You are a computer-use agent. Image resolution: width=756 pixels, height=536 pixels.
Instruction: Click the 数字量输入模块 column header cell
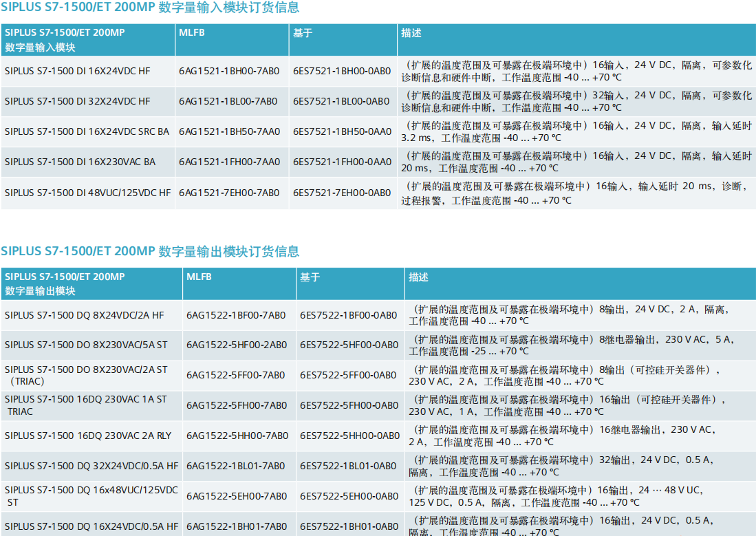[88, 40]
